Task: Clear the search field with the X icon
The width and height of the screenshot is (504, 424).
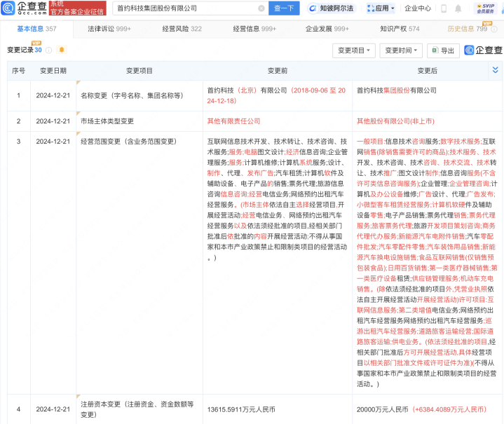Action: (261, 8)
